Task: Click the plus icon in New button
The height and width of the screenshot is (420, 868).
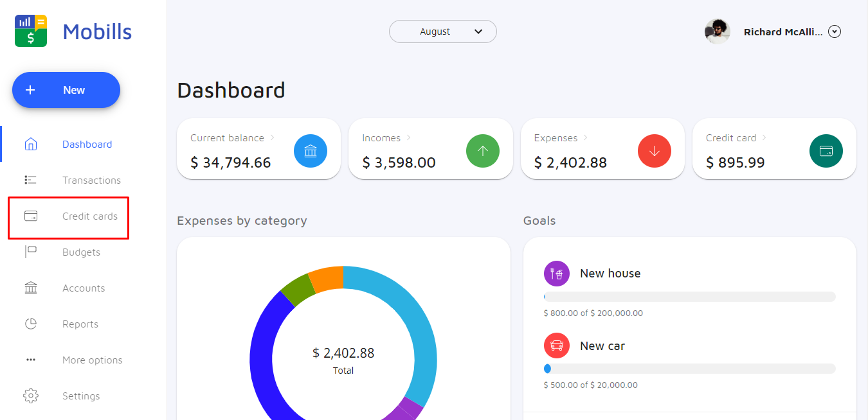Action: (30, 90)
